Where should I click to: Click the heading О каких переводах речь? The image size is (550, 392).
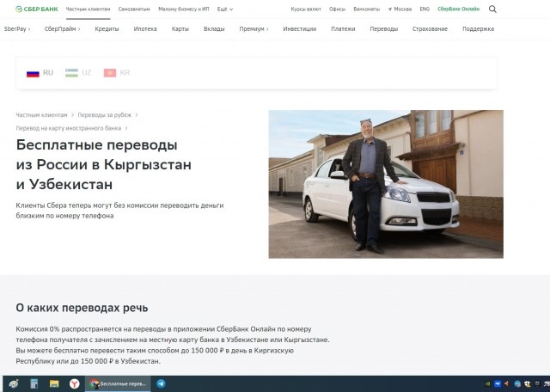[x=82, y=308]
